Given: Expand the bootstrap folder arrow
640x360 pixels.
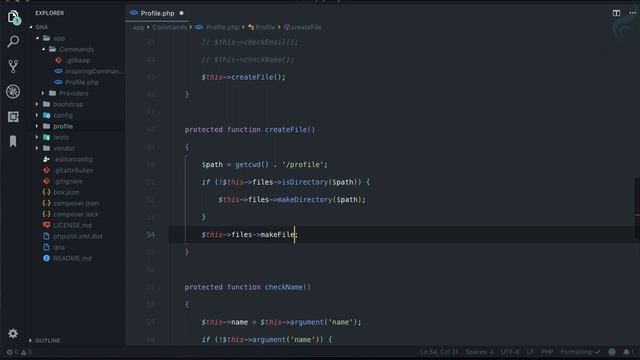Looking at the screenshot, I should [x=37, y=104].
